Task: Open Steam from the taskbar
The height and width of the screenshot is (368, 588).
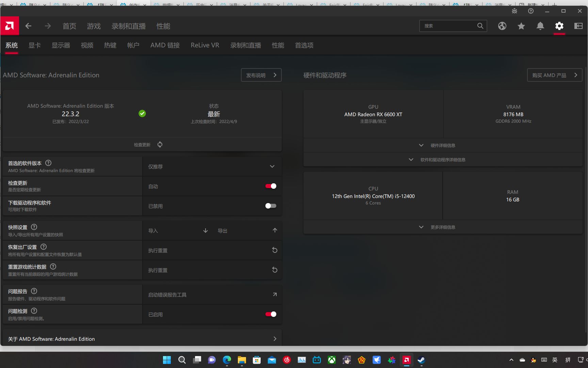Action: click(421, 360)
